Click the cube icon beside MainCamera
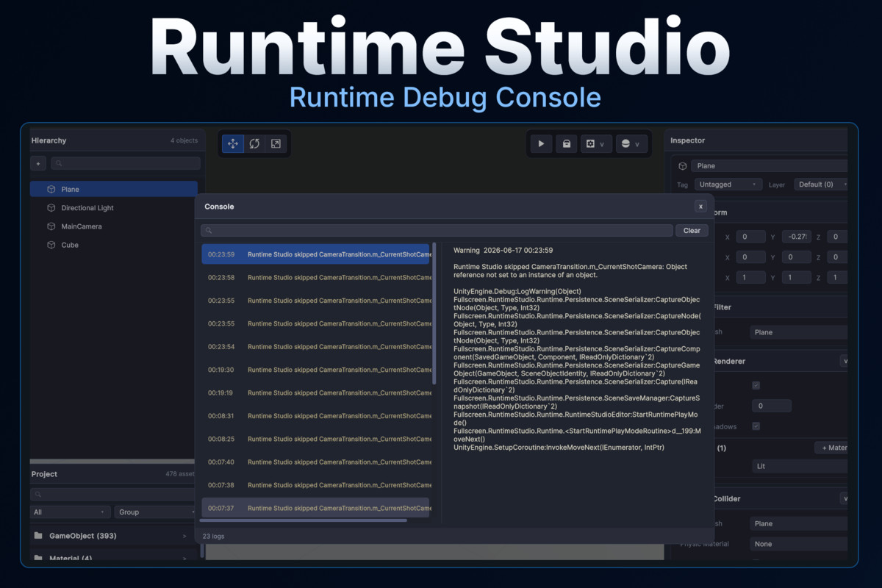The height and width of the screenshot is (588, 882). pos(51,226)
